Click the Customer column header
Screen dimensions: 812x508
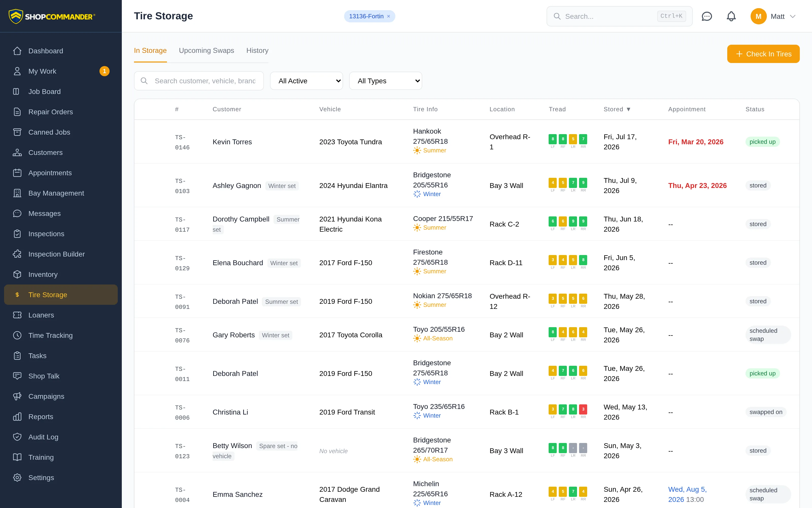(x=227, y=109)
